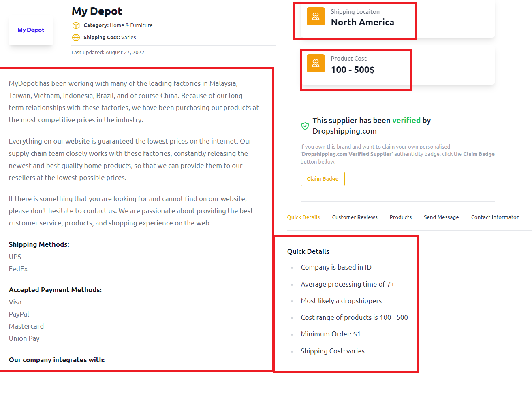Click the orange icon on Shipping Location card

pos(316,17)
